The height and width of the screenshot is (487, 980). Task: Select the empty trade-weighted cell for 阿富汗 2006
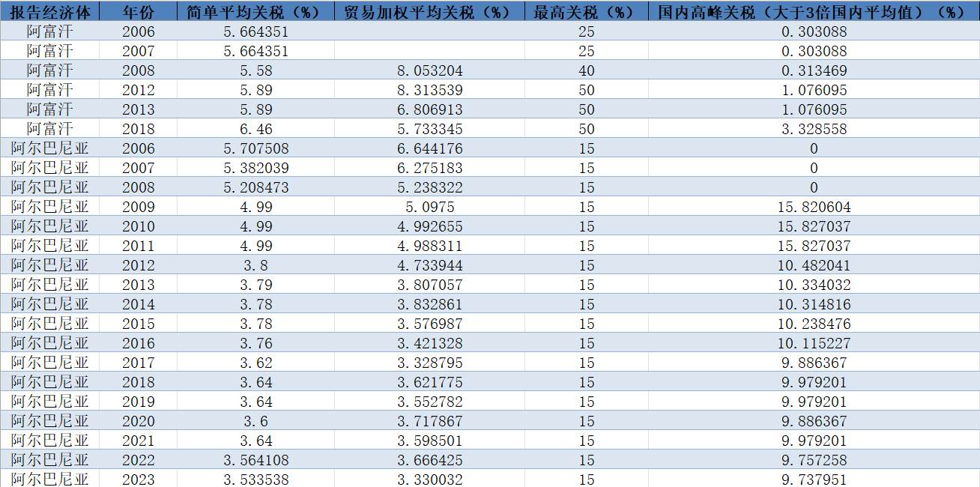[429, 31]
